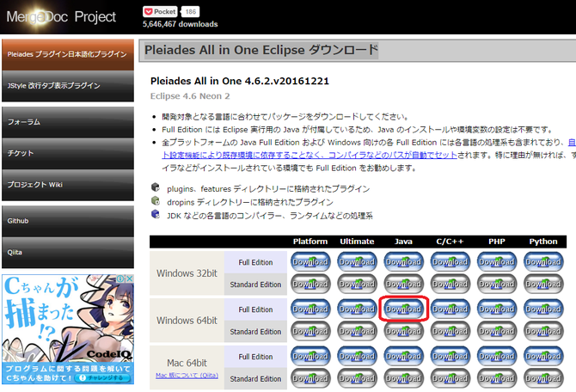The image size is (576, 392).
Task: Download Windows 64bit Standard Edition PHP
Action: click(497, 331)
